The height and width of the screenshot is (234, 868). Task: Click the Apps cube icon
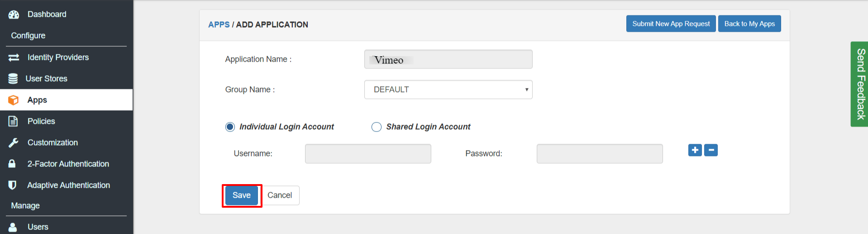14,100
